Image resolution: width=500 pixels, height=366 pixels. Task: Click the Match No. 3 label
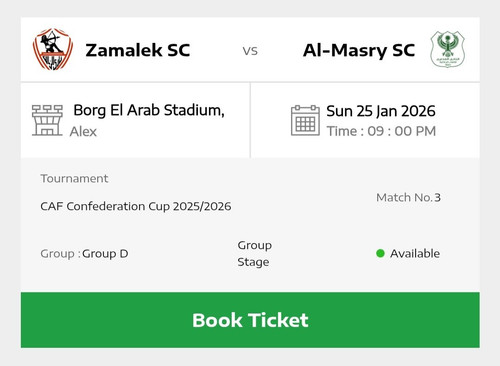[x=408, y=198]
